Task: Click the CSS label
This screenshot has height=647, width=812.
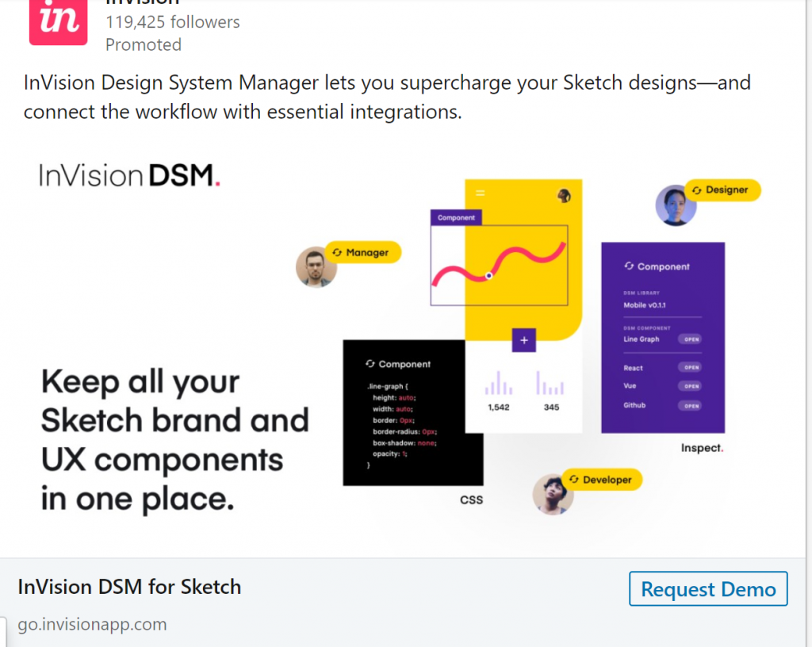Action: pyautogui.click(x=472, y=500)
